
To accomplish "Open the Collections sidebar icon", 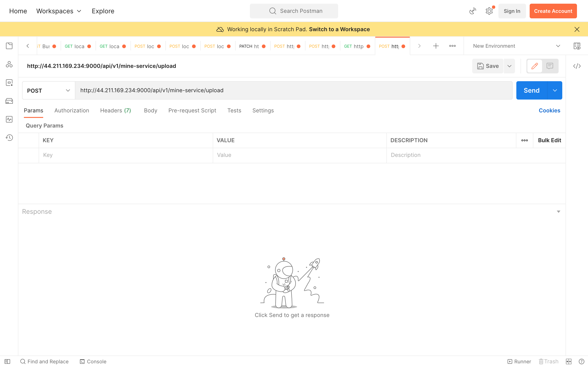I will 9,46.
